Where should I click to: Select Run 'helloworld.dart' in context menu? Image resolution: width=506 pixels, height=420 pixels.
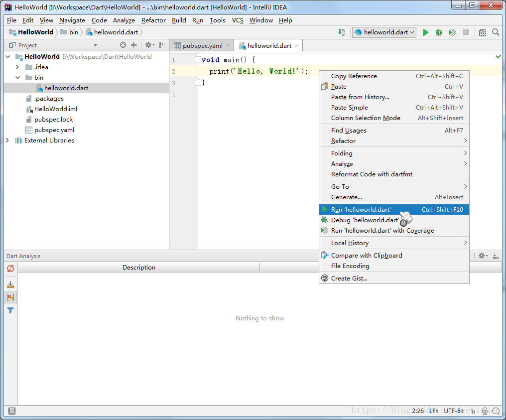(x=394, y=210)
